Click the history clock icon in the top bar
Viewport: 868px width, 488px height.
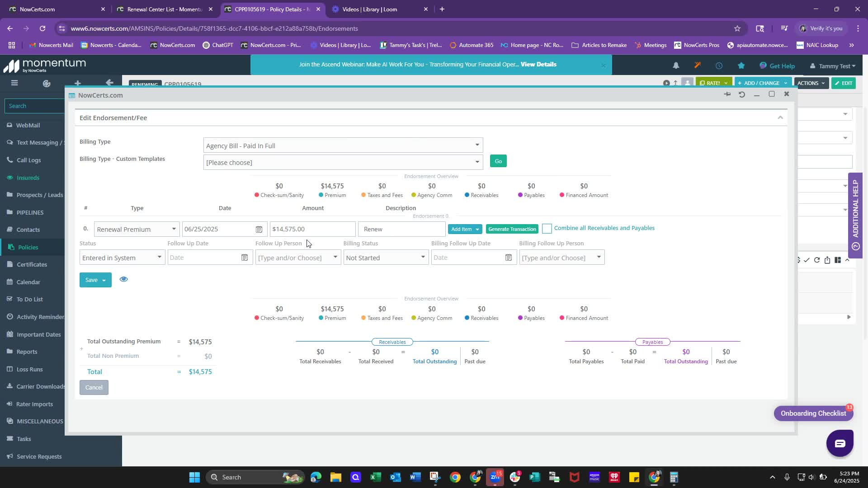coord(719,66)
